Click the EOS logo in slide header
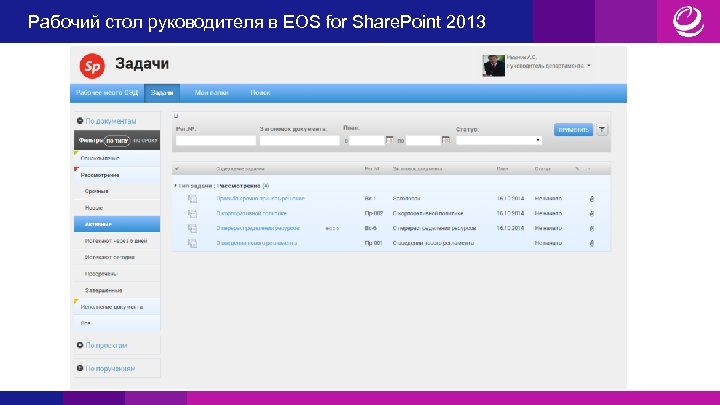This screenshot has height=405, width=720. 688,21
